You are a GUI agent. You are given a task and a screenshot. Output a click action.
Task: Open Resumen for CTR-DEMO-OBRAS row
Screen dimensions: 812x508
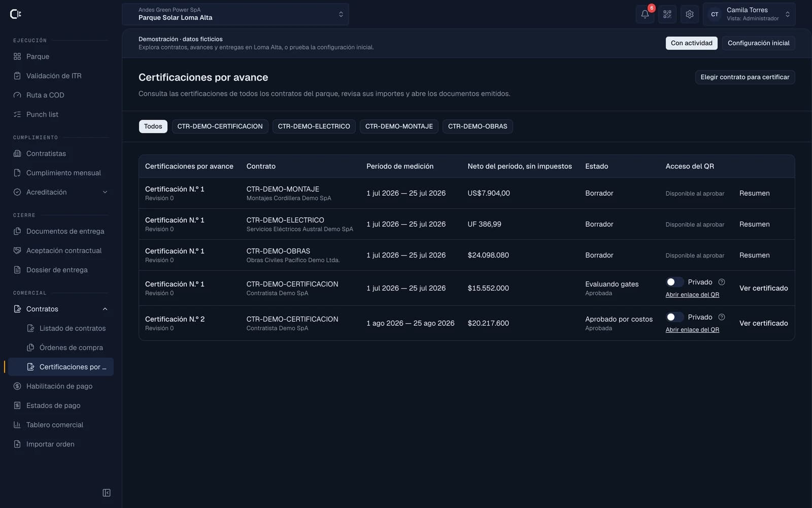[754, 255]
